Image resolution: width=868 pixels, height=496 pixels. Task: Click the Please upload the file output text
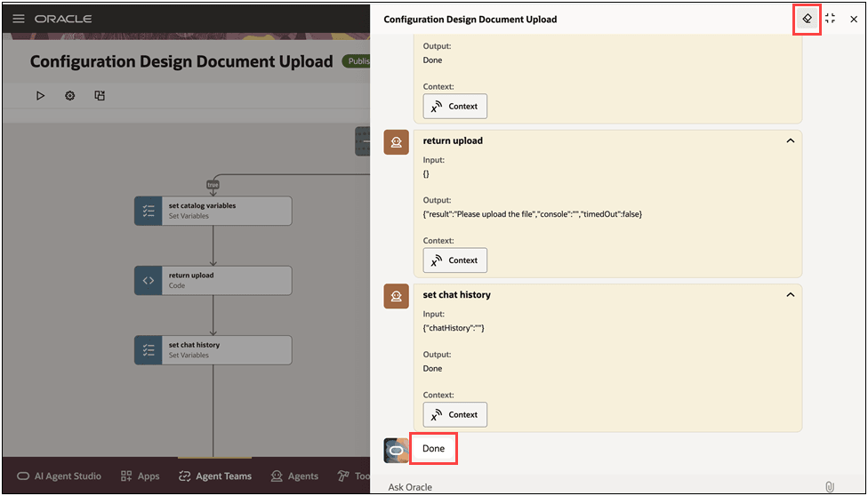pyautogui.click(x=533, y=213)
